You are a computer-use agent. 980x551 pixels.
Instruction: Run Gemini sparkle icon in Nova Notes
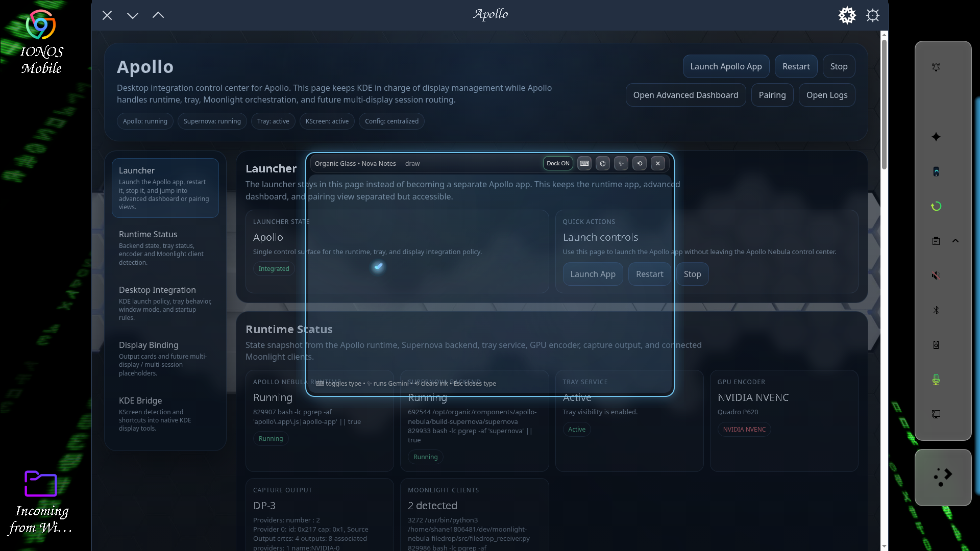tap(621, 163)
